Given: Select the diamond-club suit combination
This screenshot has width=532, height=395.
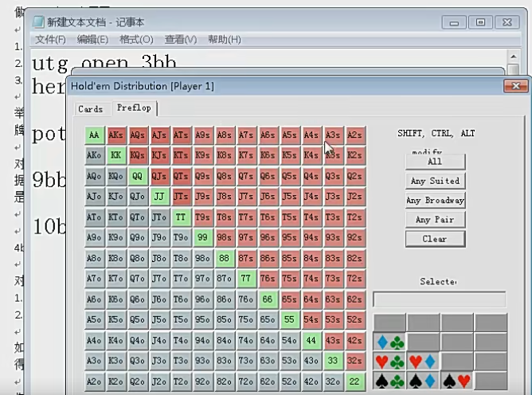Looking at the screenshot, I should click(x=389, y=342).
